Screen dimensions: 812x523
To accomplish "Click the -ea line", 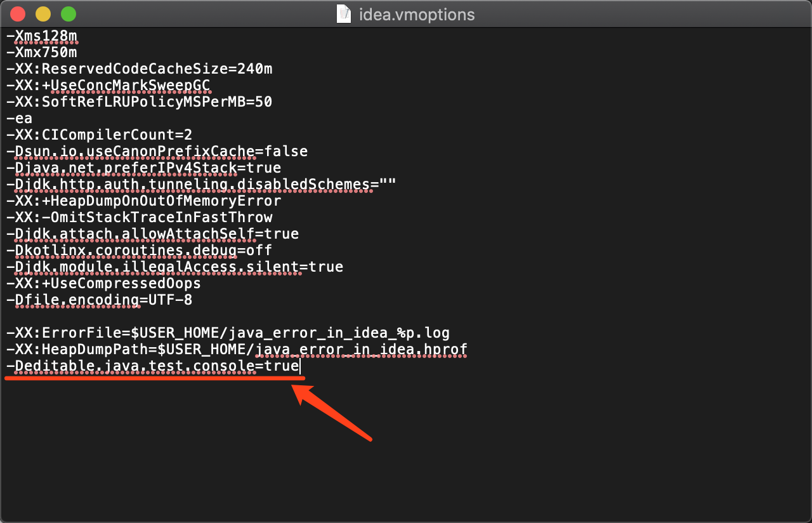I will pos(19,118).
